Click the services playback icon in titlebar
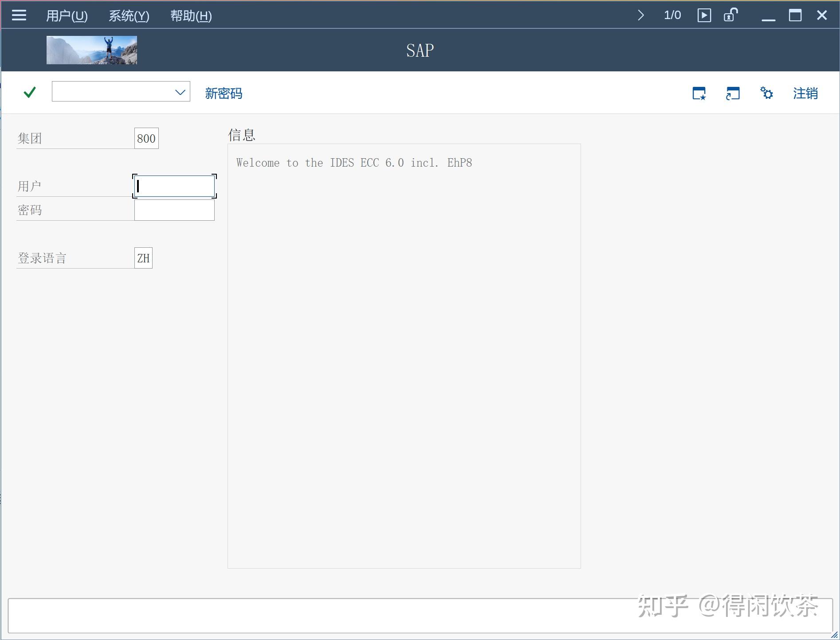This screenshot has height=640, width=840. pyautogui.click(x=704, y=15)
